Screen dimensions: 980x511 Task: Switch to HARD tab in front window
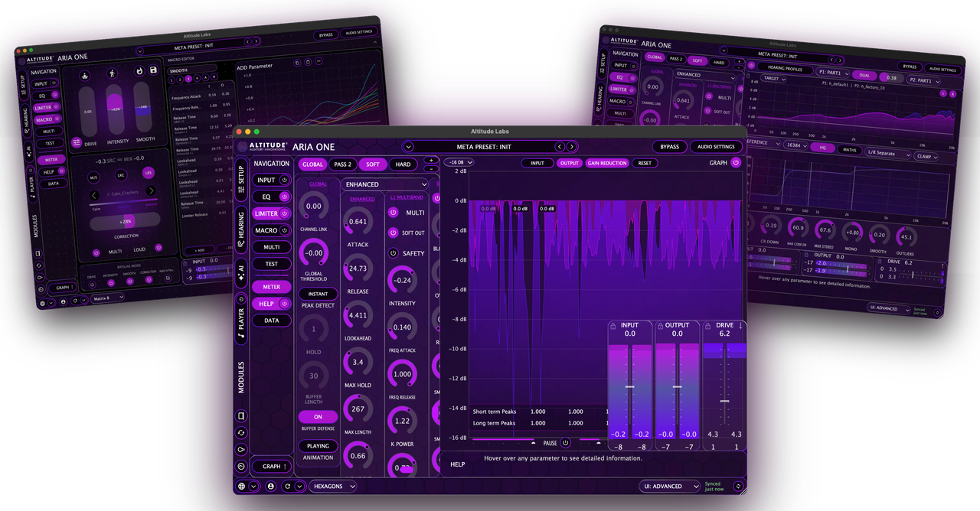pyautogui.click(x=403, y=164)
